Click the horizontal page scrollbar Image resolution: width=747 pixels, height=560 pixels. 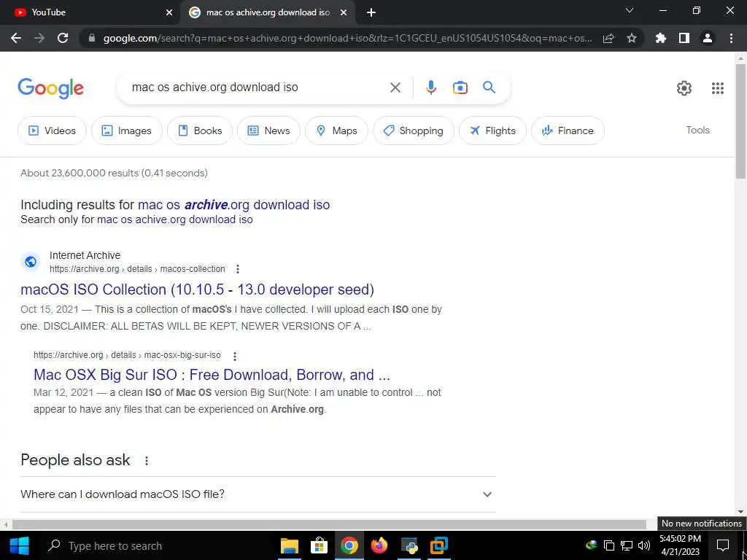(329, 525)
